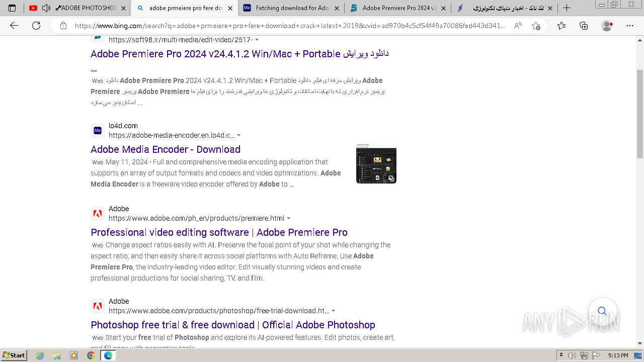This screenshot has width=644, height=362.
Task: Click the Adobe favicon for Premiere result
Action: [x=98, y=214]
